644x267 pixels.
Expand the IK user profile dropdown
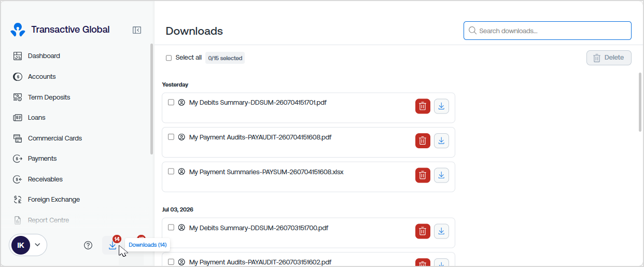37,245
